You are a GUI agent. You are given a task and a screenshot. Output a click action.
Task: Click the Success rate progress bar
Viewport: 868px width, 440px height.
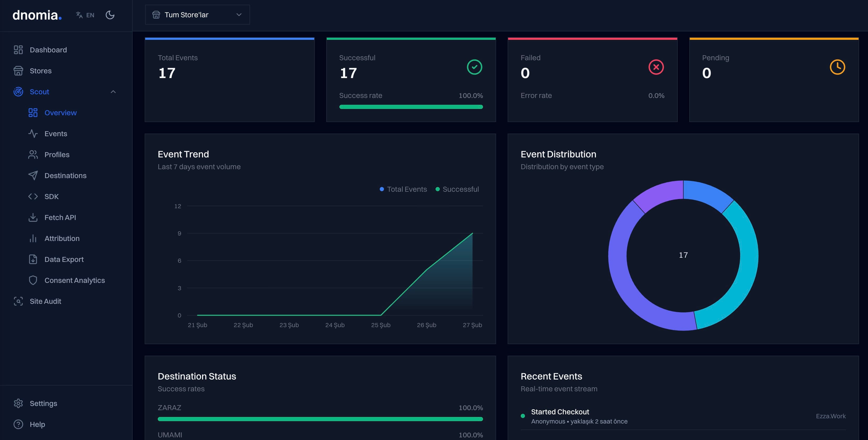pos(411,107)
